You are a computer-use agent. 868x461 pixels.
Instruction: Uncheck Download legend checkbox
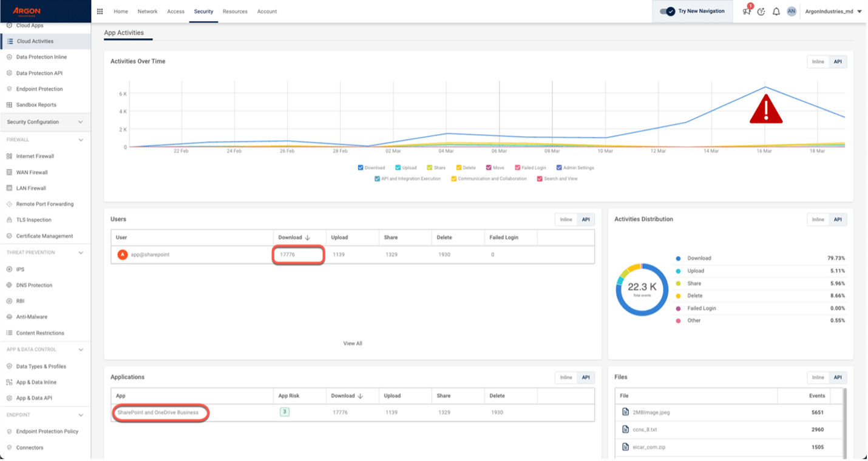(x=361, y=168)
